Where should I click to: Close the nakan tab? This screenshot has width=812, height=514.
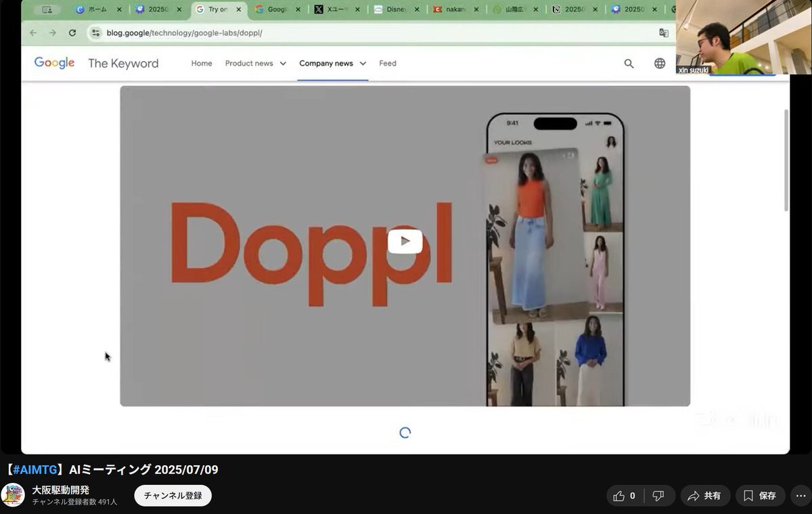[476, 9]
